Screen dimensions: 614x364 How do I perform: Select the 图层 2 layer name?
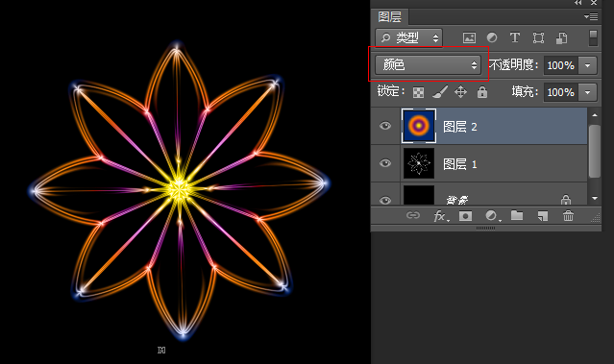click(x=459, y=127)
